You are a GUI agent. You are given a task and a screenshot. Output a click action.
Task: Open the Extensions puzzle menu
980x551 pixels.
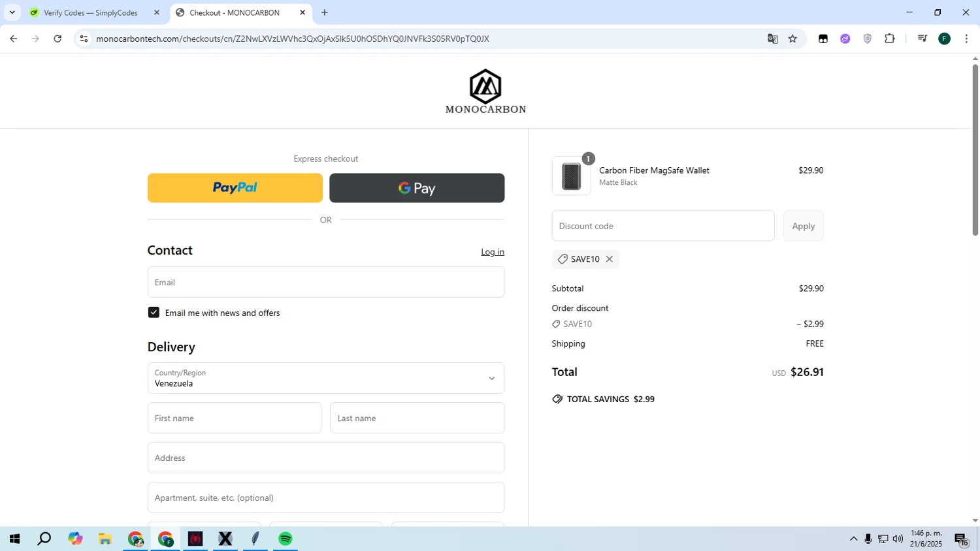point(890,39)
